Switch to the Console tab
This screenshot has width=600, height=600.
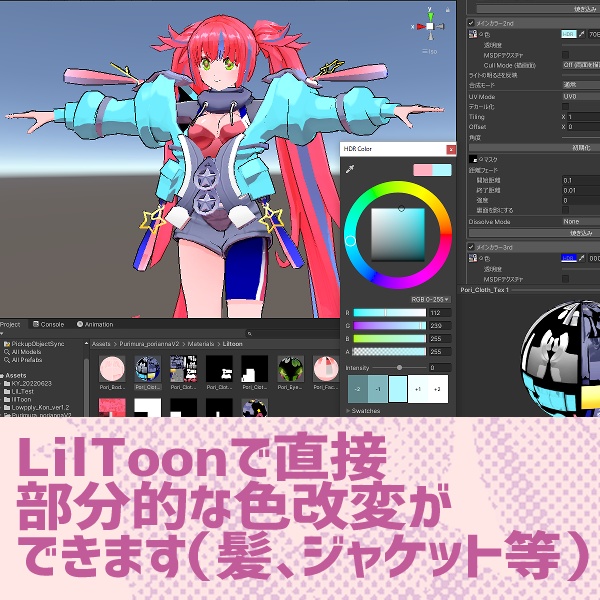[49, 324]
